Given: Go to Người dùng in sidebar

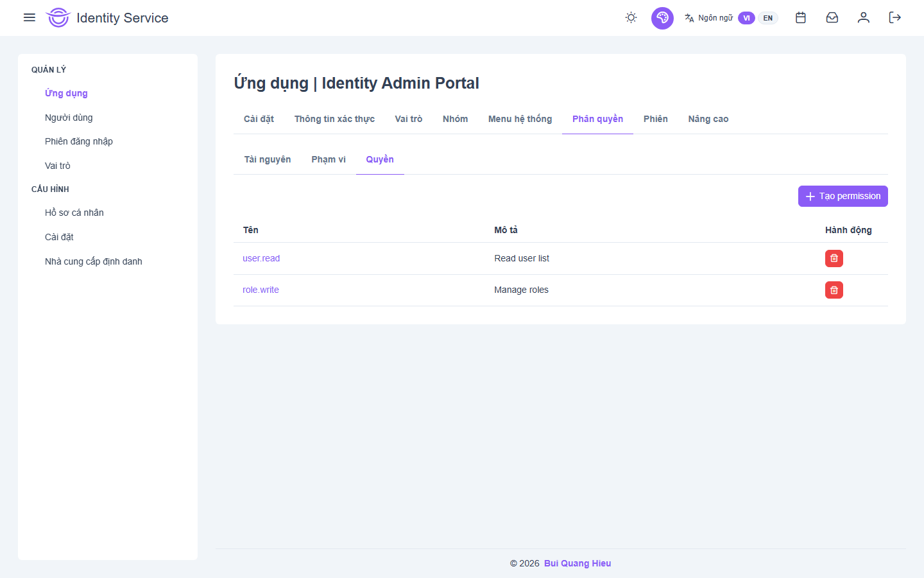Looking at the screenshot, I should click(x=69, y=118).
